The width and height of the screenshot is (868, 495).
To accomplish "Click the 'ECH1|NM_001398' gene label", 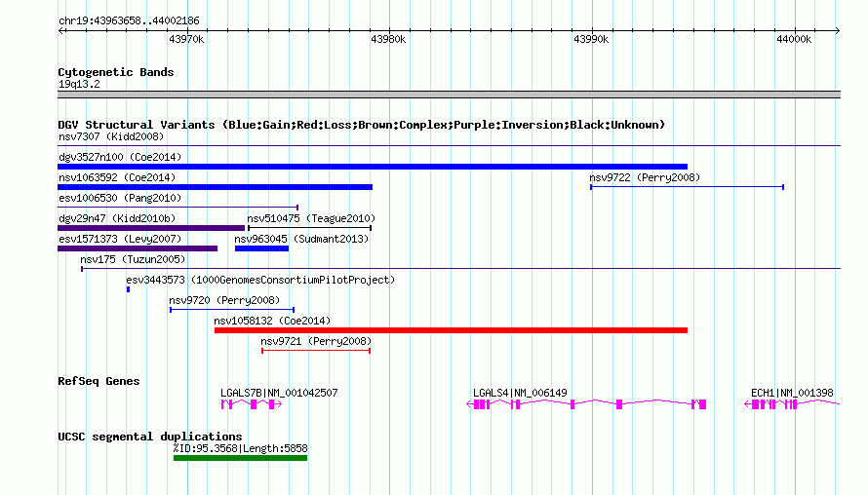I will coord(792,393).
